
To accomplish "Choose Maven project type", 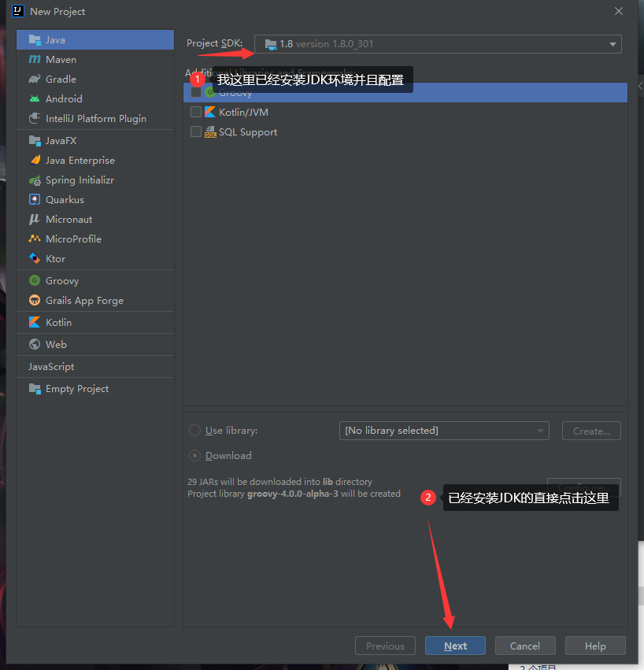I will pyautogui.click(x=95, y=59).
